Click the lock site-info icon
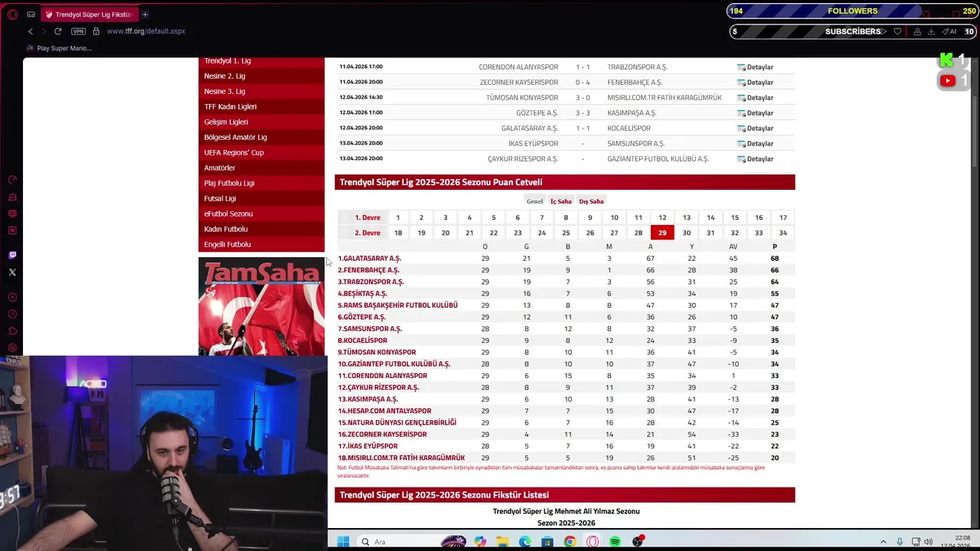The height and width of the screenshot is (551, 980). (x=96, y=31)
